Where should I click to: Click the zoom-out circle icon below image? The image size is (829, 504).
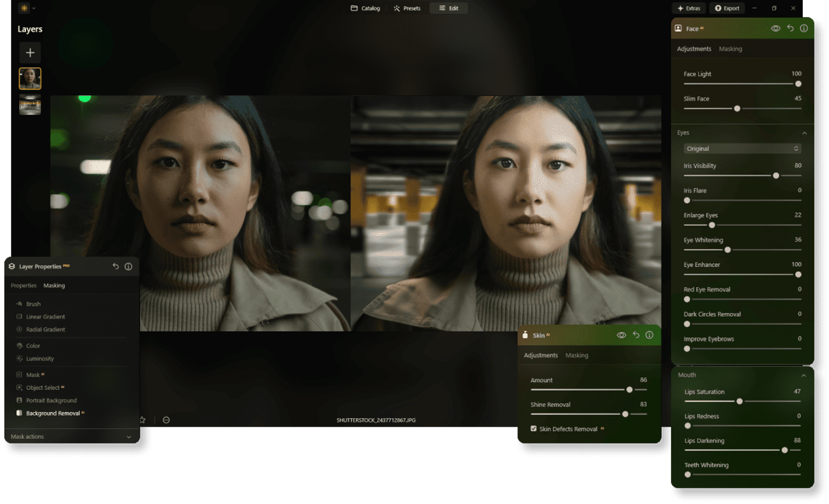tap(166, 420)
